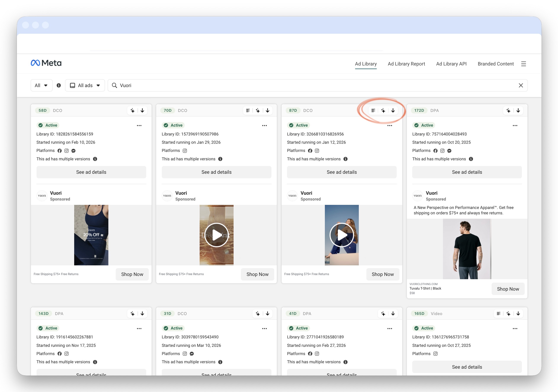The height and width of the screenshot is (392, 558).
Task: Click the Vuori search input field
Action: click(x=316, y=86)
